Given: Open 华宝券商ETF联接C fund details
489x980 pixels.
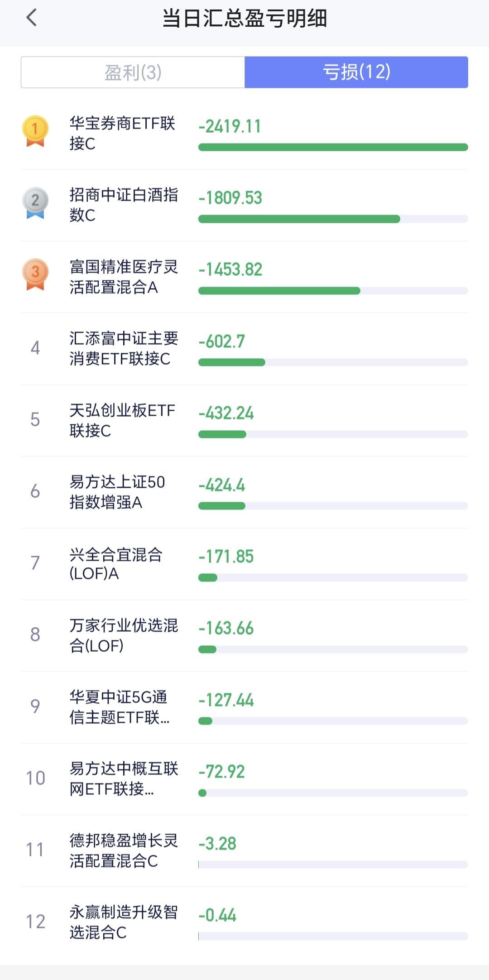Looking at the screenshot, I should click(x=122, y=133).
